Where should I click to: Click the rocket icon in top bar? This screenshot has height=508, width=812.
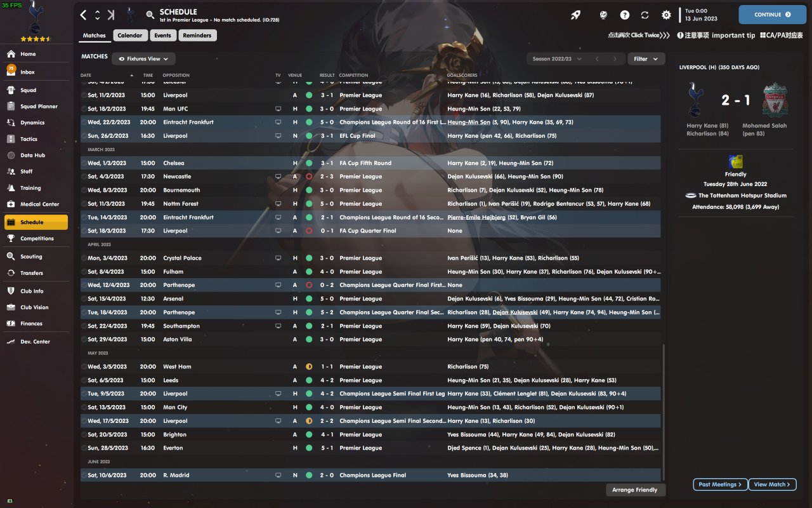coord(575,15)
